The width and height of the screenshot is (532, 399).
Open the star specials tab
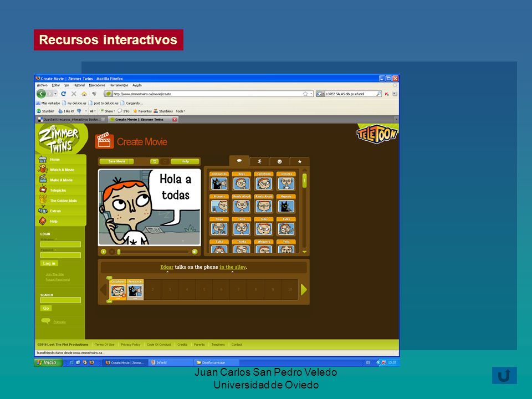tap(300, 161)
